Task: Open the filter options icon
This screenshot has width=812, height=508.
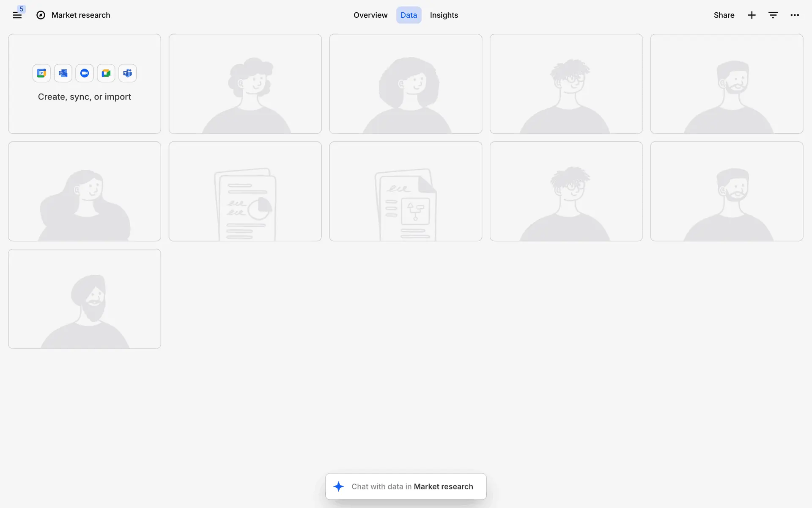Action: pyautogui.click(x=773, y=15)
